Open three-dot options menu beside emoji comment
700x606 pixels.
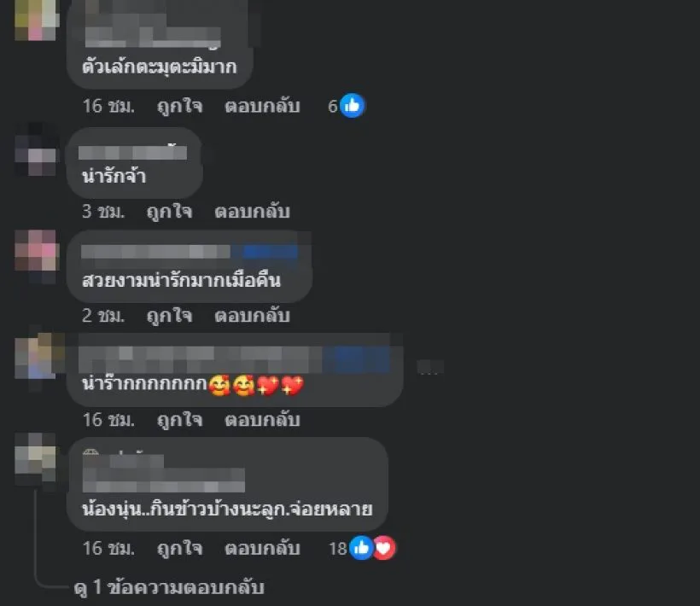click(430, 367)
